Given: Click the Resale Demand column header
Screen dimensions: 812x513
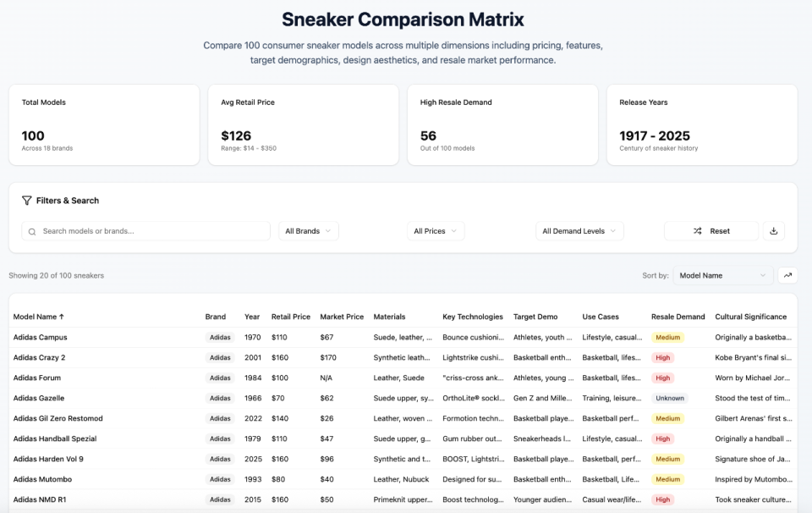Looking at the screenshot, I should [678, 317].
